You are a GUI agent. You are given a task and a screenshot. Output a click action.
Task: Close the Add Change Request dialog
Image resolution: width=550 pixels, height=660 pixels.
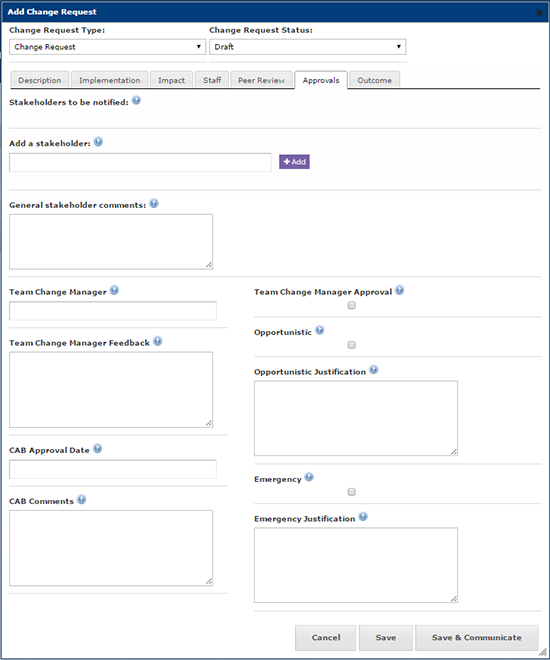pyautogui.click(x=539, y=13)
